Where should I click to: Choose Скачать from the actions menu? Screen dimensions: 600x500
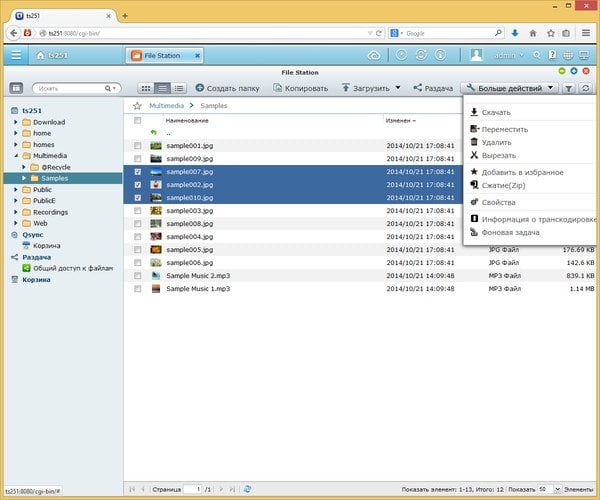coord(496,112)
